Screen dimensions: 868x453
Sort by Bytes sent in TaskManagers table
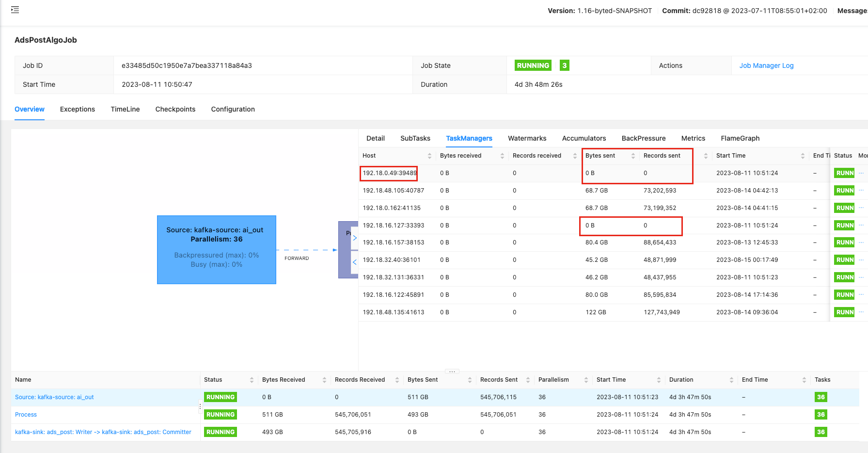(x=633, y=156)
